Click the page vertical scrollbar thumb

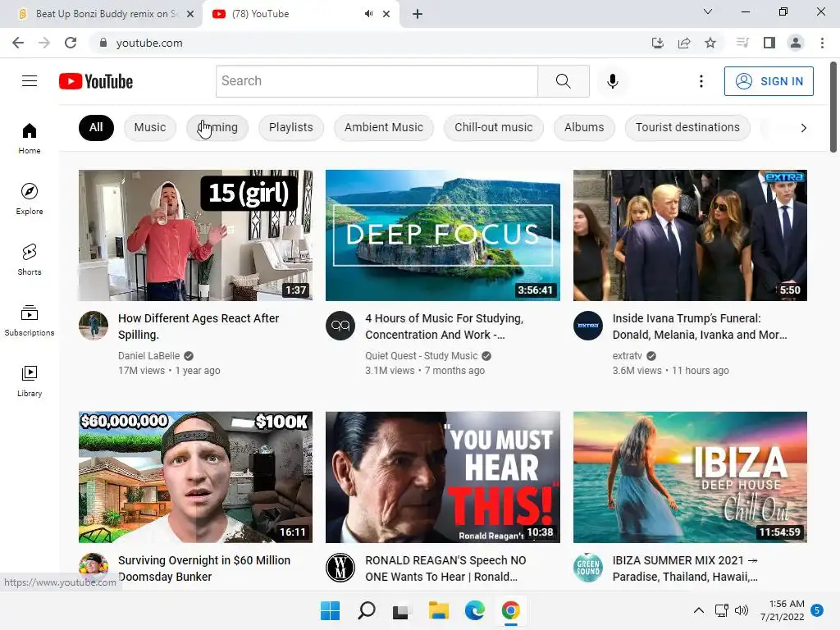point(833,107)
